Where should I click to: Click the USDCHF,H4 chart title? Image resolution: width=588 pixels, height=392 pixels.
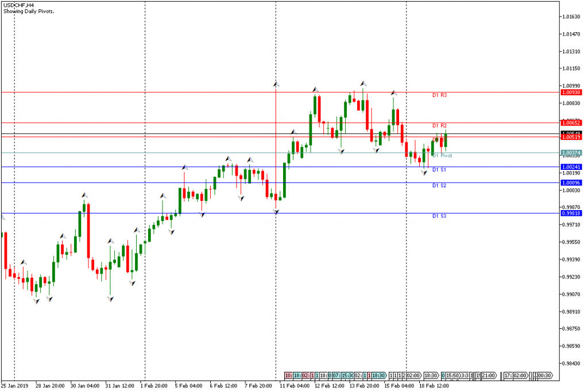(x=17, y=5)
